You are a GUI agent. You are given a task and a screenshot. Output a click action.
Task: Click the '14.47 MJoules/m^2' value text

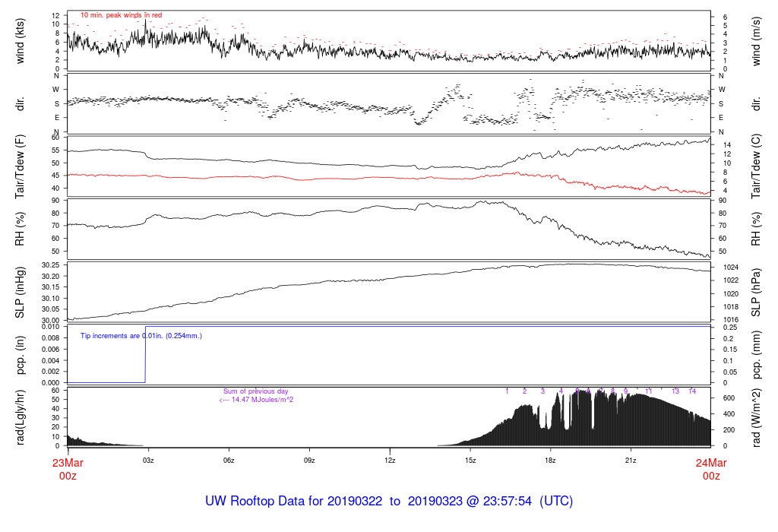point(258,400)
